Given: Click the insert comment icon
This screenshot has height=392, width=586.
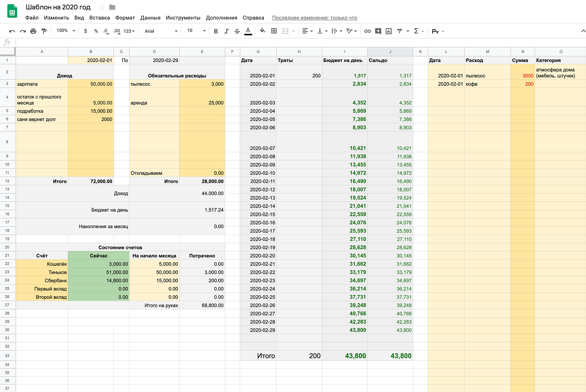Looking at the screenshot, I should [x=378, y=31].
